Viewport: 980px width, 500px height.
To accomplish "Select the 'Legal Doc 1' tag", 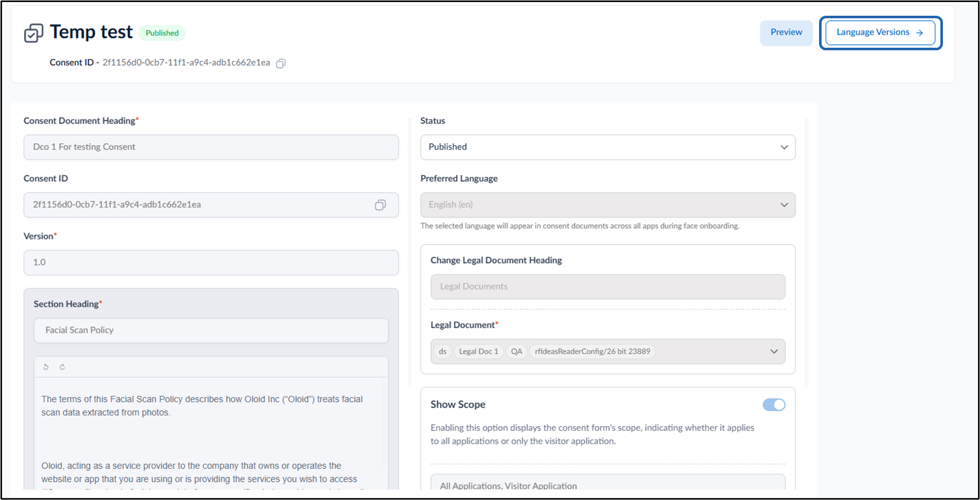I will pyautogui.click(x=478, y=351).
